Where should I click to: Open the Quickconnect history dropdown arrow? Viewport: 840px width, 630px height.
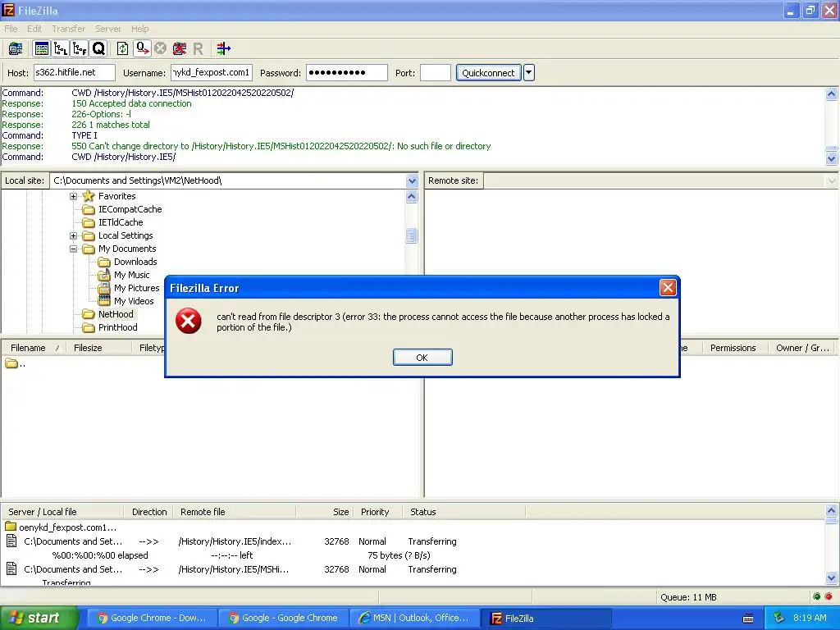coord(529,72)
